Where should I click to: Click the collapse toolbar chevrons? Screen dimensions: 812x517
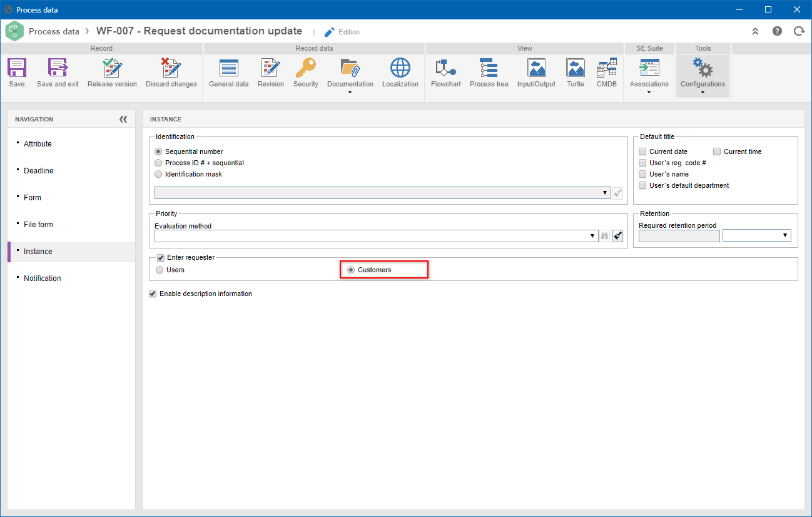click(755, 31)
